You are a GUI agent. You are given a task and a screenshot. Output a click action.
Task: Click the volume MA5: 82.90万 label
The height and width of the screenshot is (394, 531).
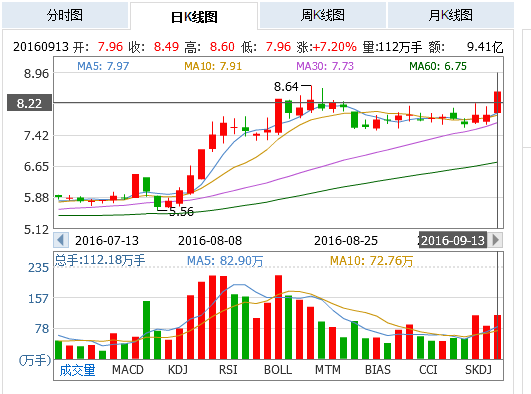coord(225,261)
